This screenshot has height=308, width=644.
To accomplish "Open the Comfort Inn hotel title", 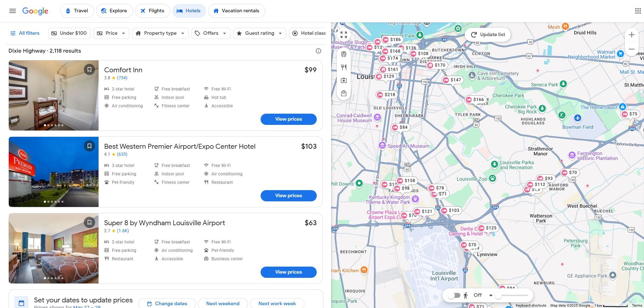I will (x=123, y=70).
